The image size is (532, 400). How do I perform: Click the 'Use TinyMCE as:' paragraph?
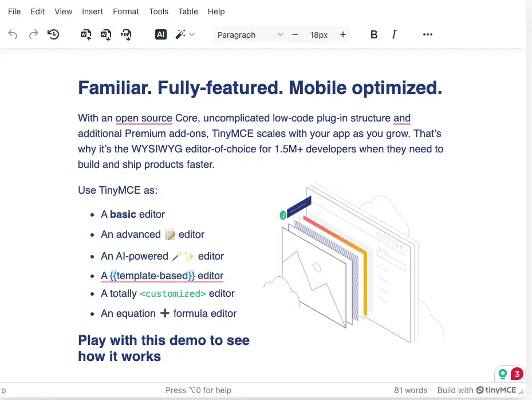coord(118,190)
